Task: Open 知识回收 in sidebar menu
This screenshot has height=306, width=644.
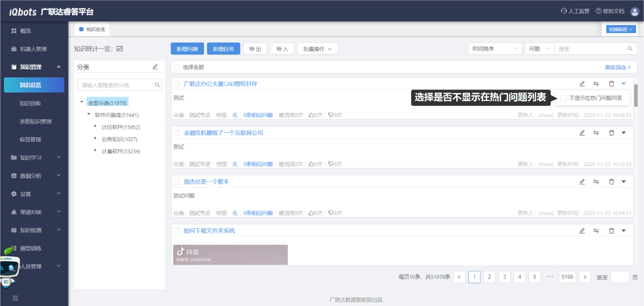Action: (x=30, y=103)
